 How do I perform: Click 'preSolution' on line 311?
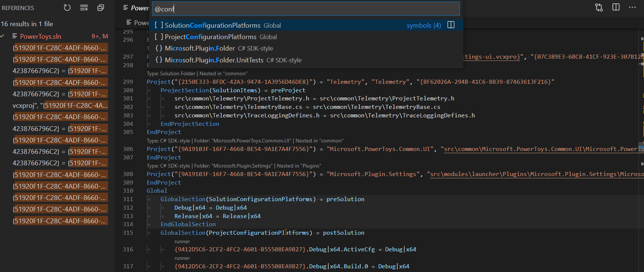pos(345,199)
